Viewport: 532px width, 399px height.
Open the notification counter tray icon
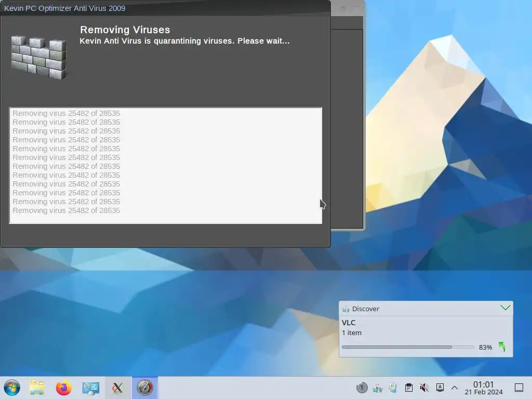pos(362,388)
